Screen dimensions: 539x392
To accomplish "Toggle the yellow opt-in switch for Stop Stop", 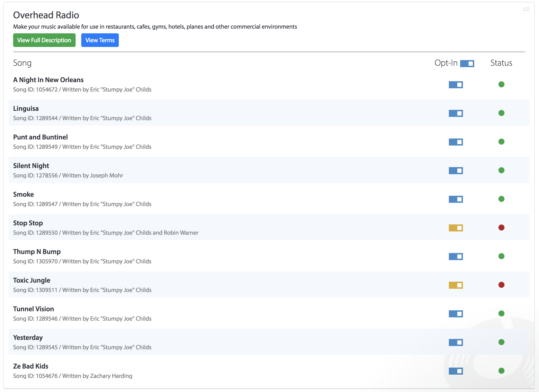I will coord(456,228).
